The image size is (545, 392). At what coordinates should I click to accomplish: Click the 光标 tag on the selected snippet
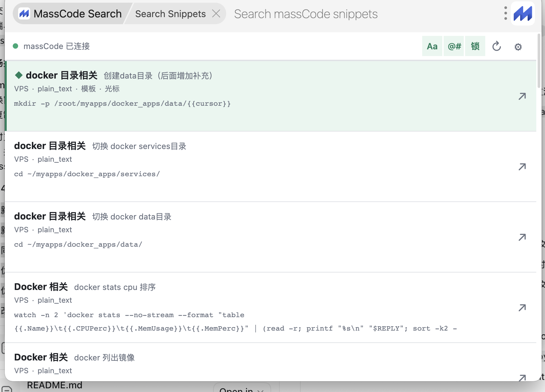[x=112, y=89]
